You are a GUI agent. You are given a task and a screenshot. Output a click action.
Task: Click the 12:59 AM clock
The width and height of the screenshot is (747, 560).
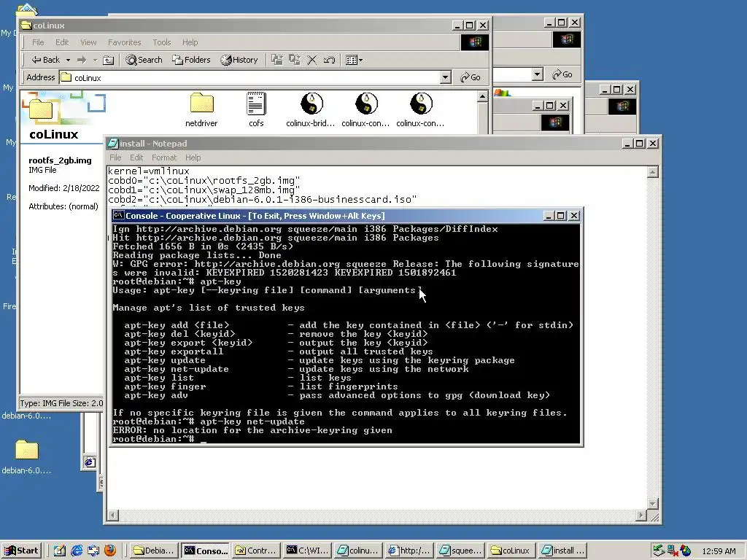coord(719,551)
